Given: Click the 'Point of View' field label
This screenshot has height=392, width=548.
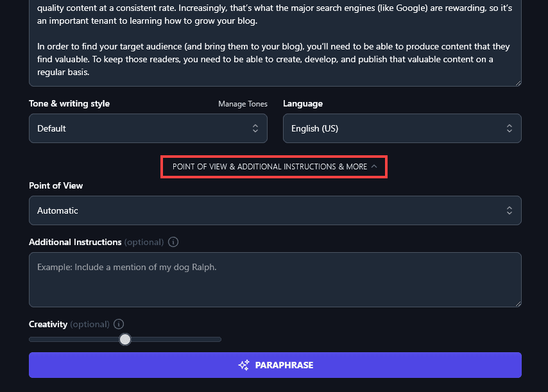Looking at the screenshot, I should [x=56, y=185].
